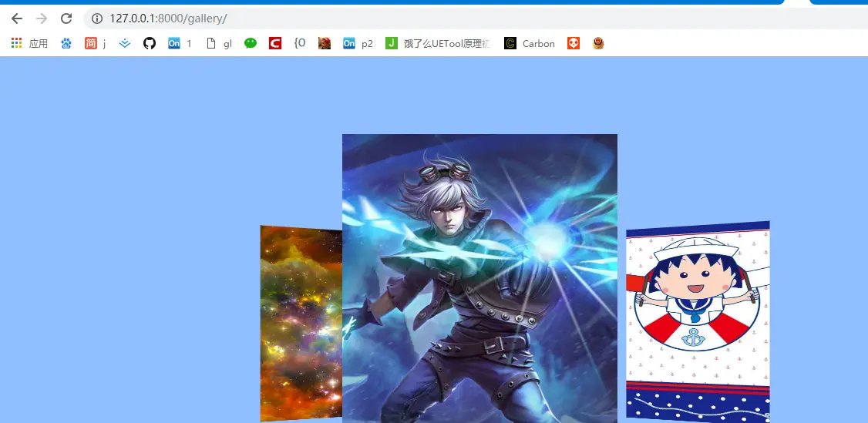Focus the address bar showing 127.0.0.1:8000/gallery/
Image resolution: width=868 pixels, height=423 pixels.
click(476, 18)
